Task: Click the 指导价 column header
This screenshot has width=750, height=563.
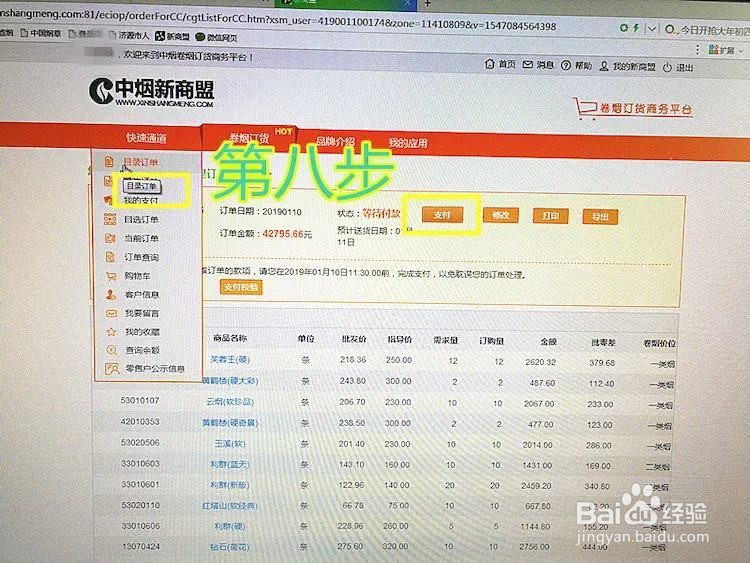Action: pyautogui.click(x=399, y=339)
